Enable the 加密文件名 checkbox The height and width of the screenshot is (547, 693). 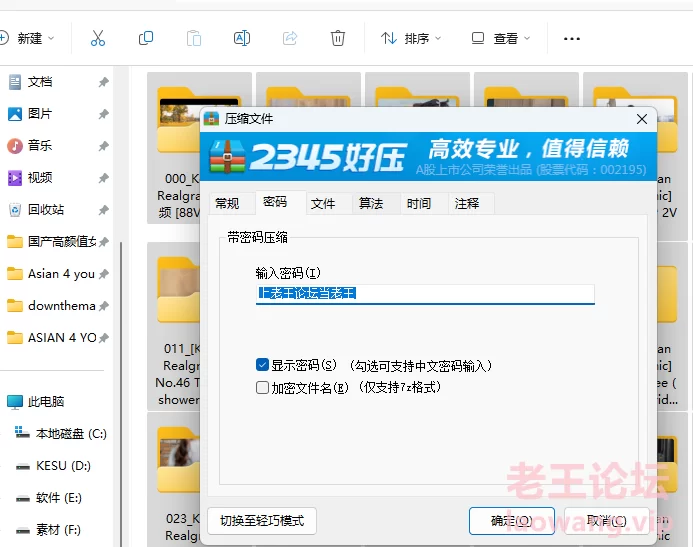[262, 387]
